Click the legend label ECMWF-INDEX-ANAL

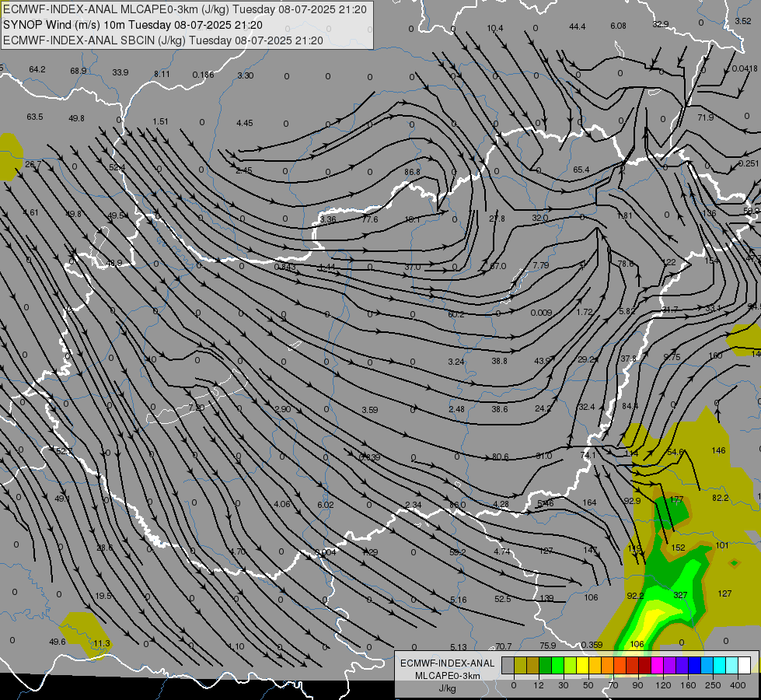[447, 663]
